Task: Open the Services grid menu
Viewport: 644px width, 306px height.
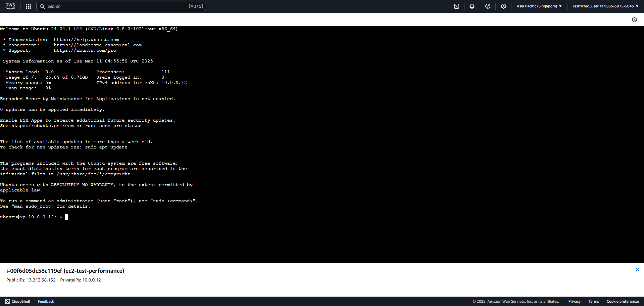Action: point(29,6)
